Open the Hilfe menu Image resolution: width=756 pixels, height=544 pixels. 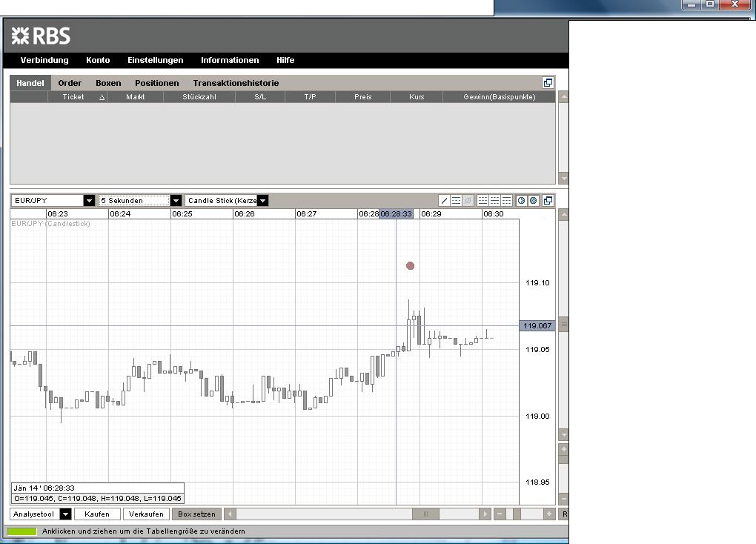click(x=285, y=60)
